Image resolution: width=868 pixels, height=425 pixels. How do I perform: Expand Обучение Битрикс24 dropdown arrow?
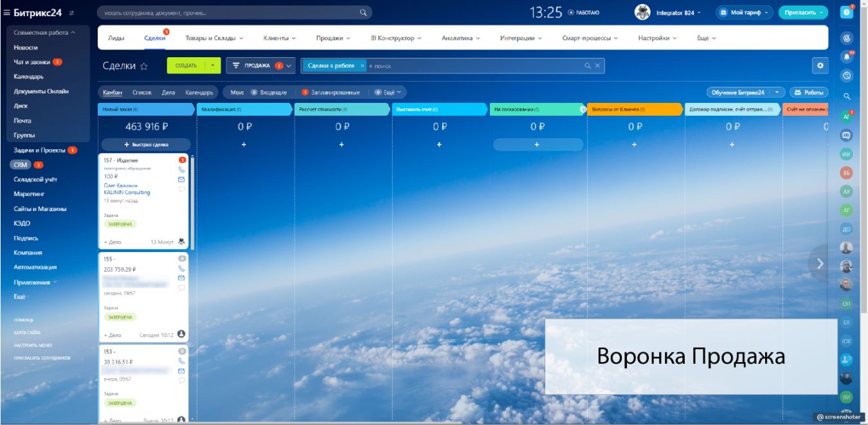point(778,93)
